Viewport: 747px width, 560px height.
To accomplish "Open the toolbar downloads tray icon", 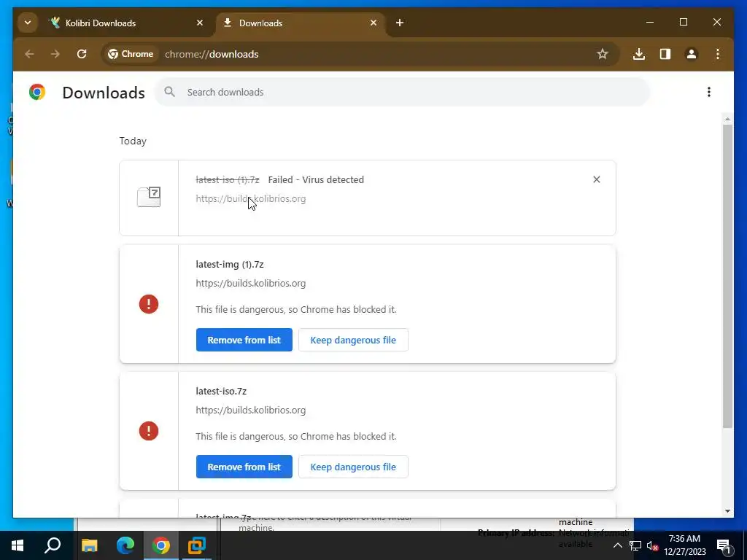I will [x=639, y=54].
